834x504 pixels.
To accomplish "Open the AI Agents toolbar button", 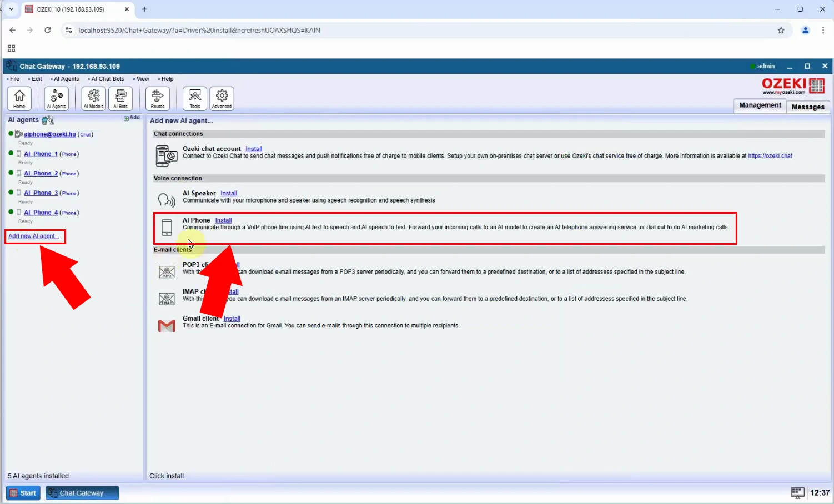I will [x=57, y=98].
